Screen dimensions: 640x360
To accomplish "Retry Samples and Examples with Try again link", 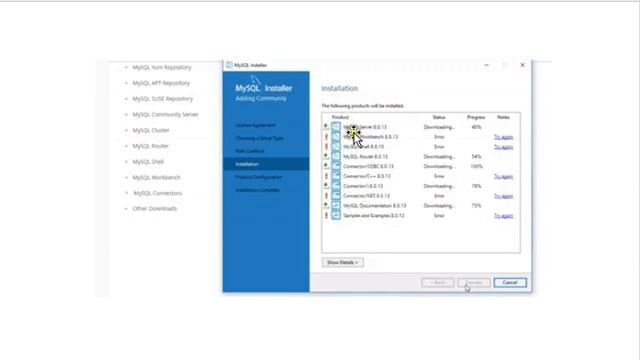I will (x=503, y=216).
